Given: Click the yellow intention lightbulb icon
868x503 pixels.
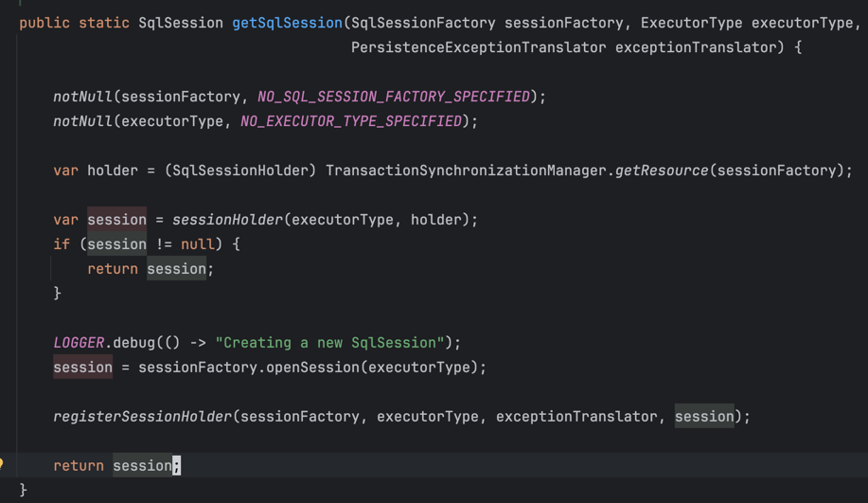Looking at the screenshot, I should click(x=2, y=463).
